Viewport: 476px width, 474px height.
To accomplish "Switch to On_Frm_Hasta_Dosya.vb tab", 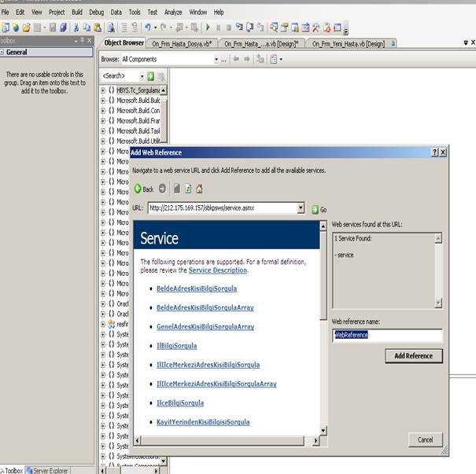I will pos(182,44).
